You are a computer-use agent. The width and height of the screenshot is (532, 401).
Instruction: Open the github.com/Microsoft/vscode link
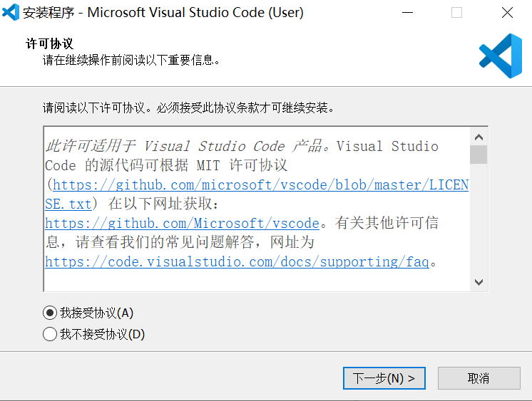(x=182, y=224)
